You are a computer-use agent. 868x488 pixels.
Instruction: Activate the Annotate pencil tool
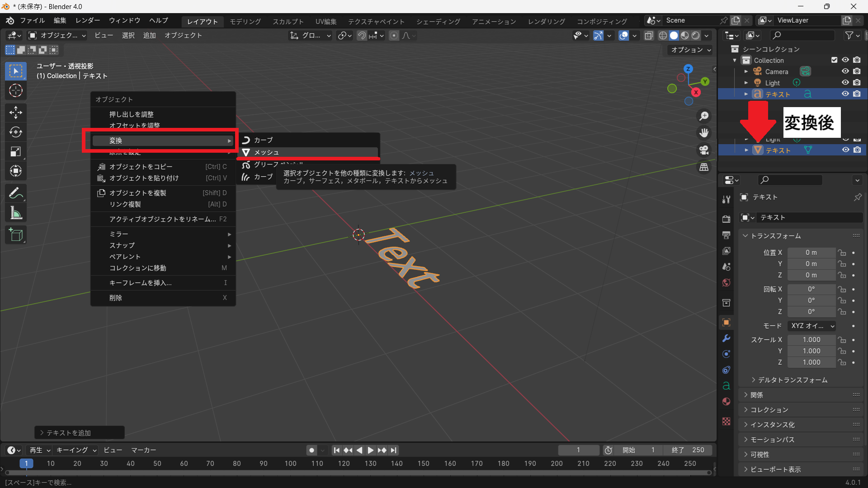[16, 193]
